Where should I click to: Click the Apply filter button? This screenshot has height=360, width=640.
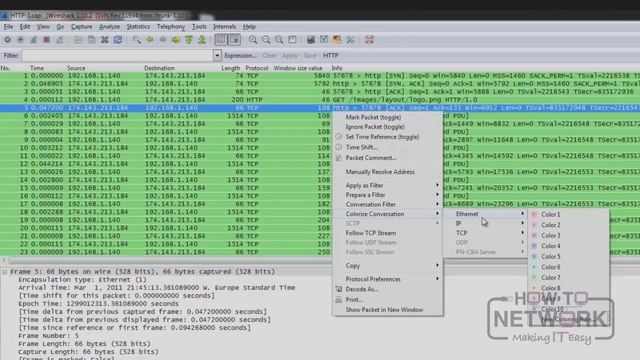pyautogui.click(x=290, y=56)
